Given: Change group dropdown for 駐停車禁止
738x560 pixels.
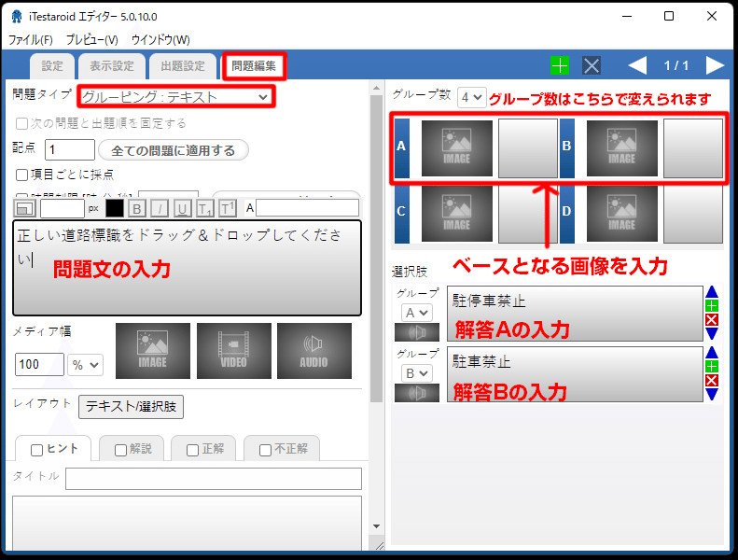Looking at the screenshot, I should coord(416,313).
